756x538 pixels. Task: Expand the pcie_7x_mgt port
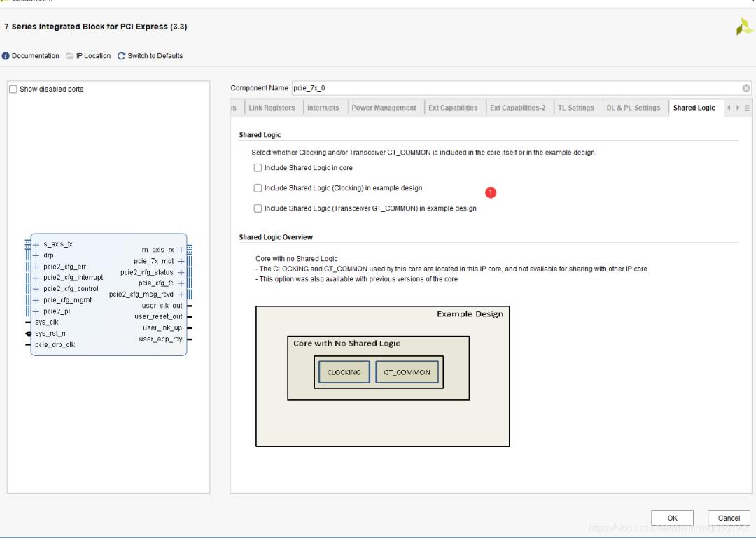point(181,261)
